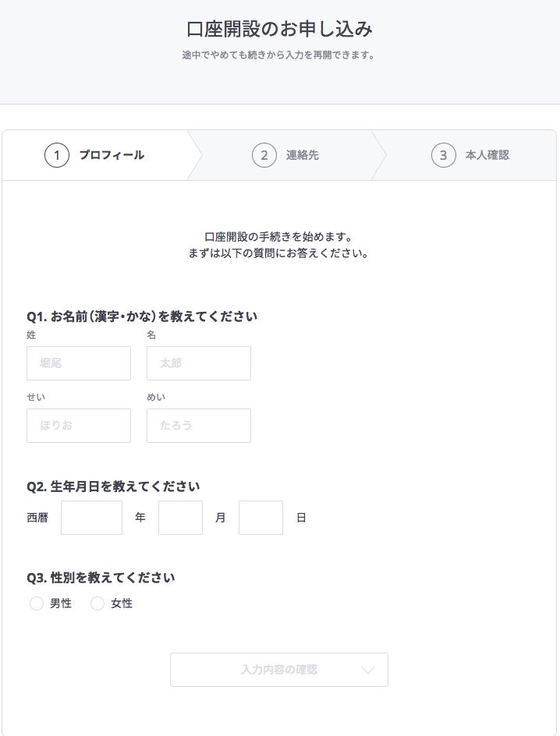
Task: Click the 入力内容の確認 button
Action: (279, 670)
